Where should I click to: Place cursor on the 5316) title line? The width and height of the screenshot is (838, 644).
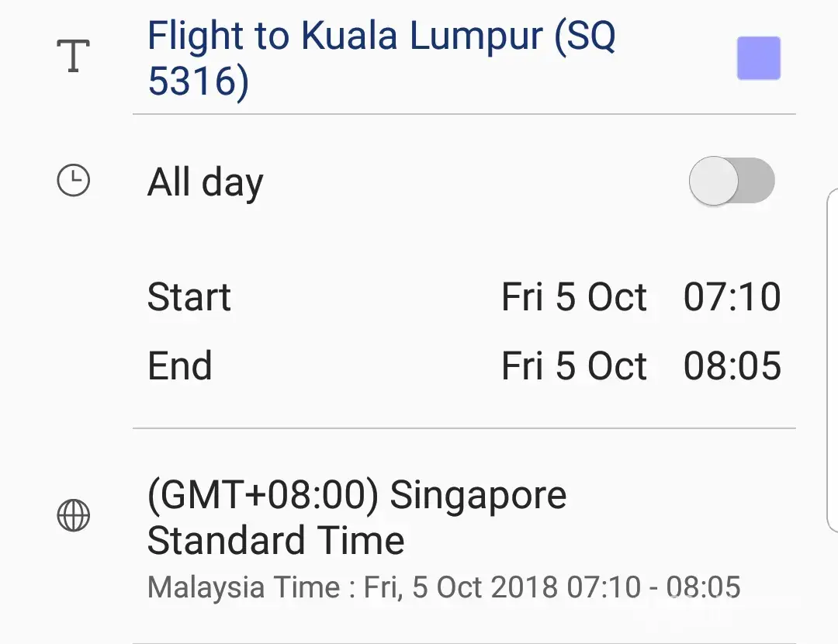click(198, 82)
